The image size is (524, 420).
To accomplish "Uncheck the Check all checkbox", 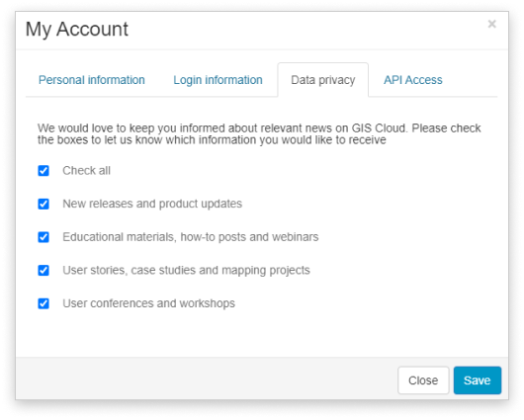I will click(x=44, y=171).
